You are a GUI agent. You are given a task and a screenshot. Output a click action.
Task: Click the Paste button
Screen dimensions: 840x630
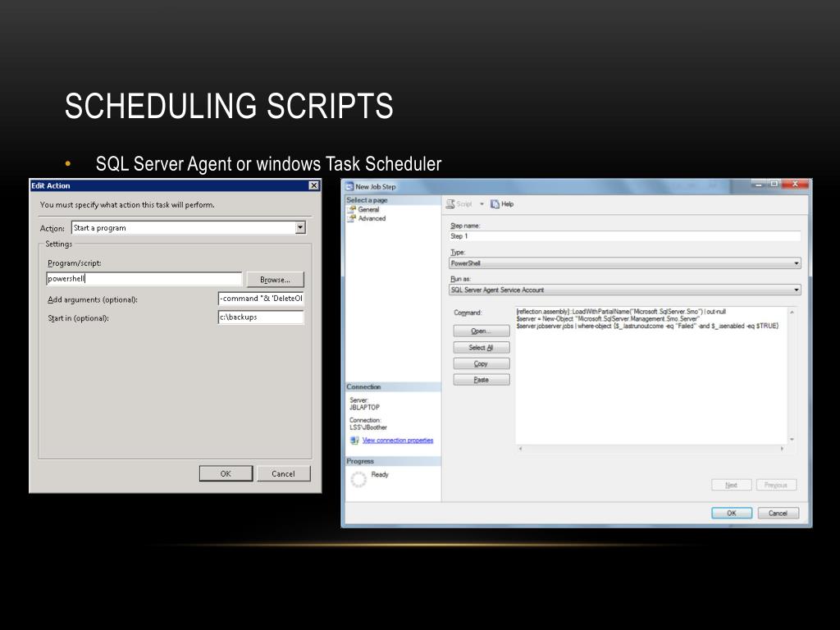pyautogui.click(x=481, y=380)
